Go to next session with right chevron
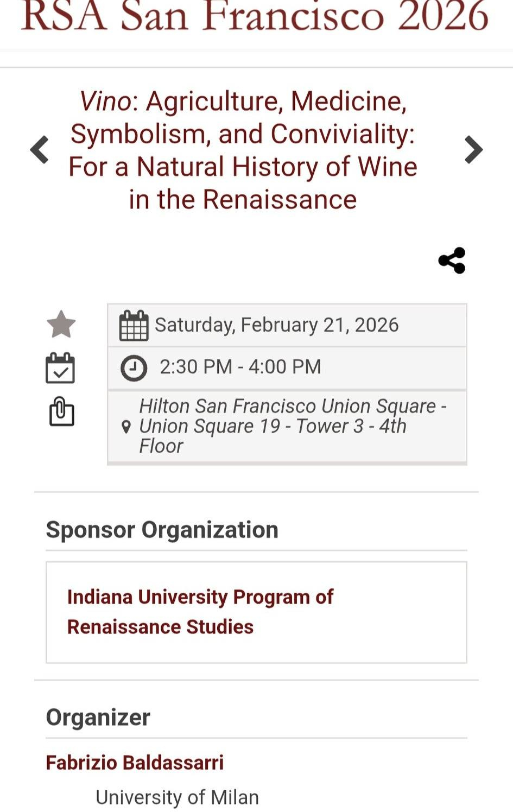Screen dimensions: 513x812 tap(473, 150)
